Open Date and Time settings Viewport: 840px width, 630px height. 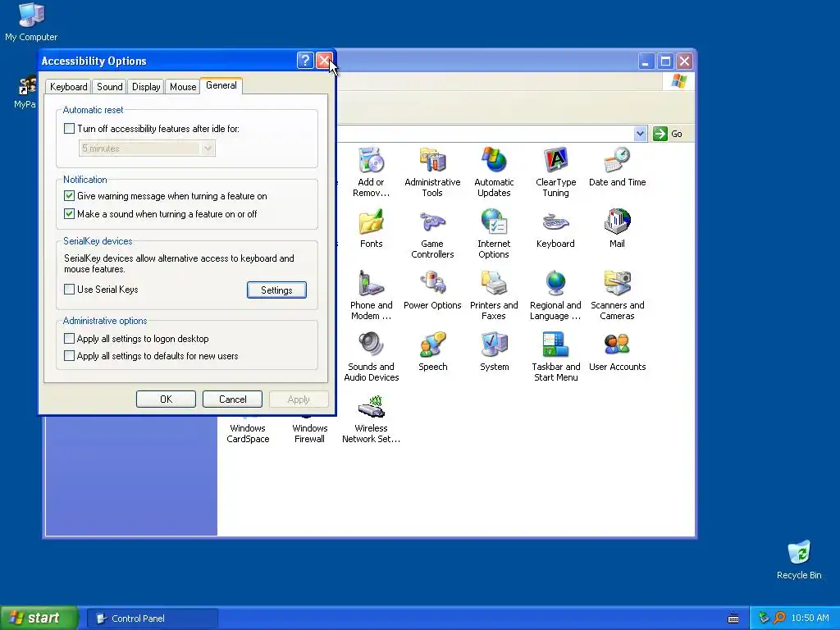click(617, 166)
